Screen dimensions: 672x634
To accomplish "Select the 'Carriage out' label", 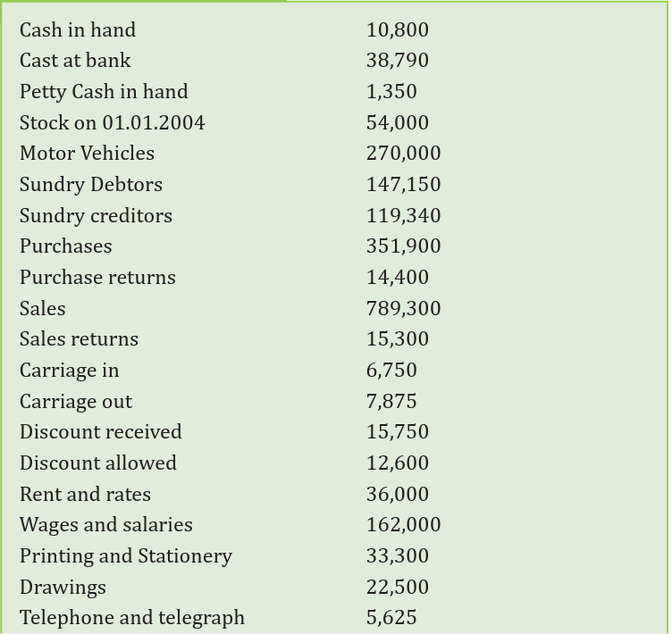I will (x=76, y=402).
